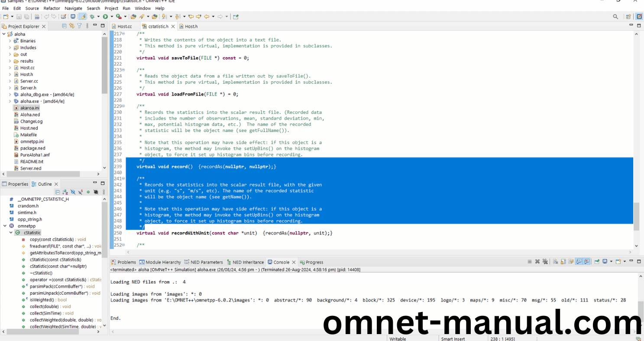Click the editor vertical scrollbar thumb
The height and width of the screenshot is (341, 644).
point(636,216)
